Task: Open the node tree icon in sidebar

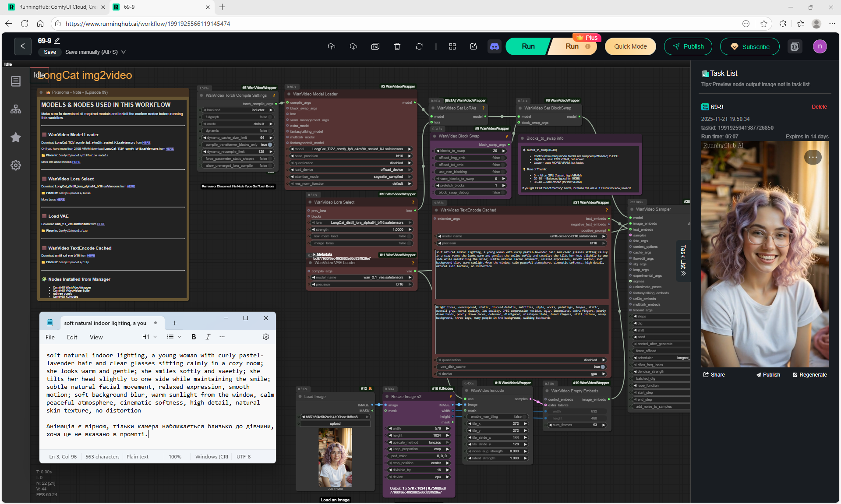Action: [16, 109]
